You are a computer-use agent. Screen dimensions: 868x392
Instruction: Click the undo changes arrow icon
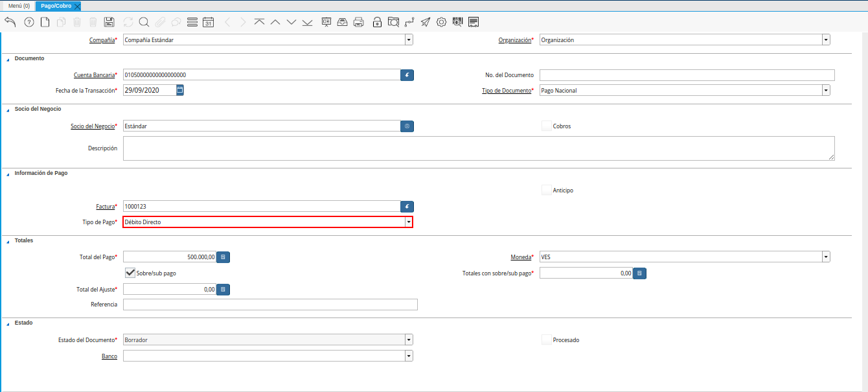tap(10, 22)
